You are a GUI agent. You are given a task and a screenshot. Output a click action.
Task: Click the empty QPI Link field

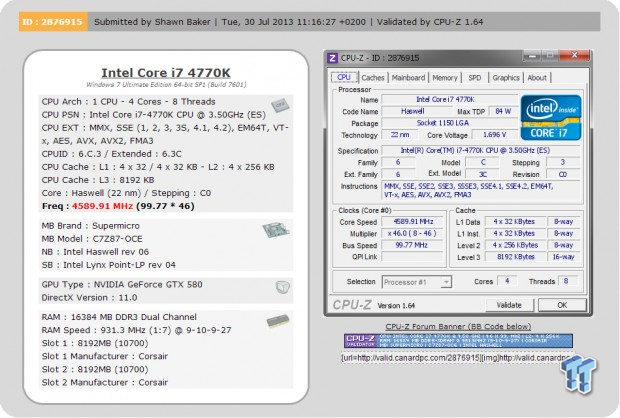(x=413, y=257)
